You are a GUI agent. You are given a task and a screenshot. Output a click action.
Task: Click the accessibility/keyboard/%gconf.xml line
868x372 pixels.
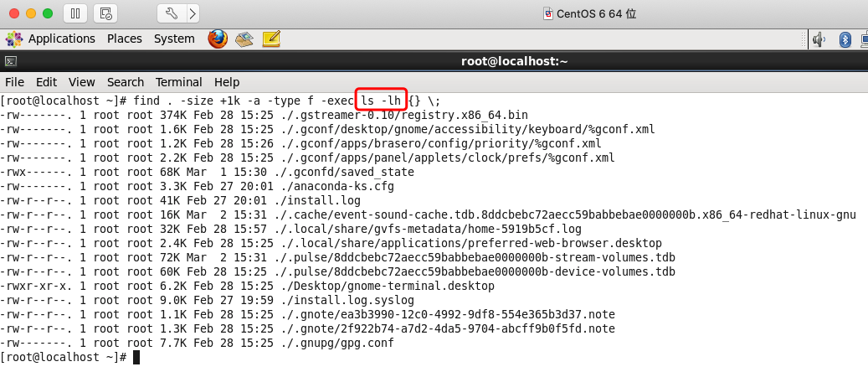328,129
